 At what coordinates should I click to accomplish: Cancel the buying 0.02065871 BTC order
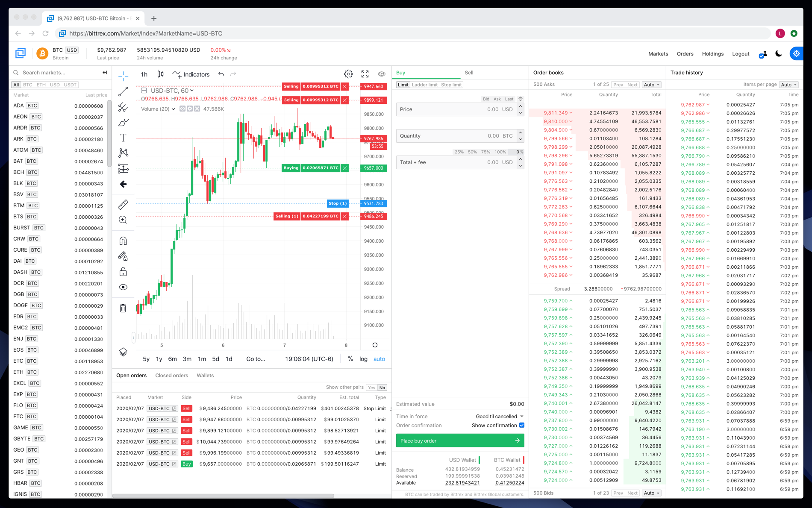(x=345, y=168)
